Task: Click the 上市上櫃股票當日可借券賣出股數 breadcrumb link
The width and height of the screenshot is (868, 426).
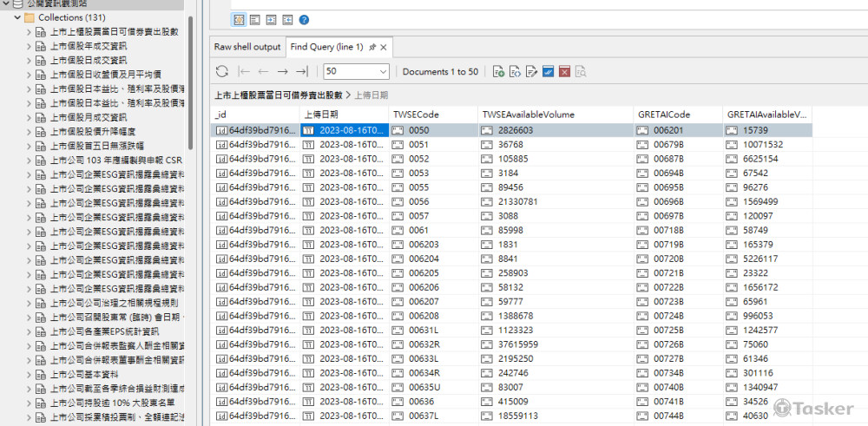Action: tap(278, 95)
